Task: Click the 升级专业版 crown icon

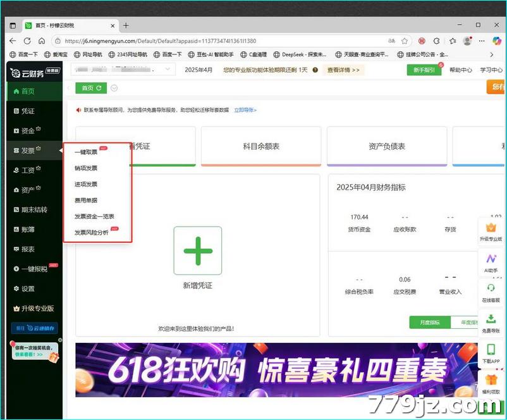Action: (x=491, y=232)
